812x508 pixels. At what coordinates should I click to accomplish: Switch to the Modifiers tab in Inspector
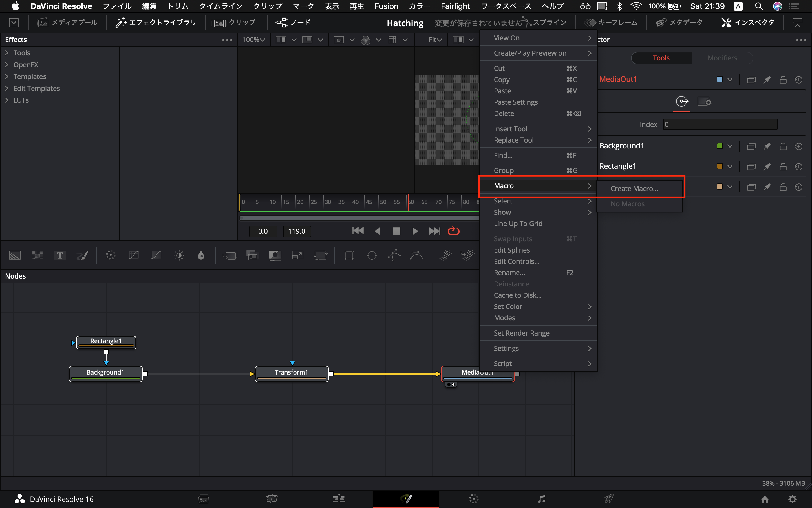722,58
